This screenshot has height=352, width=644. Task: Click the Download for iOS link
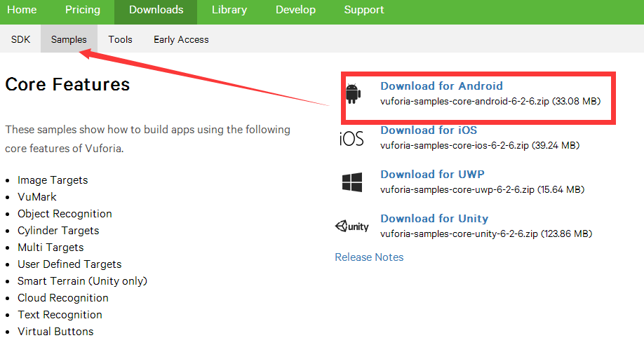[x=429, y=130]
